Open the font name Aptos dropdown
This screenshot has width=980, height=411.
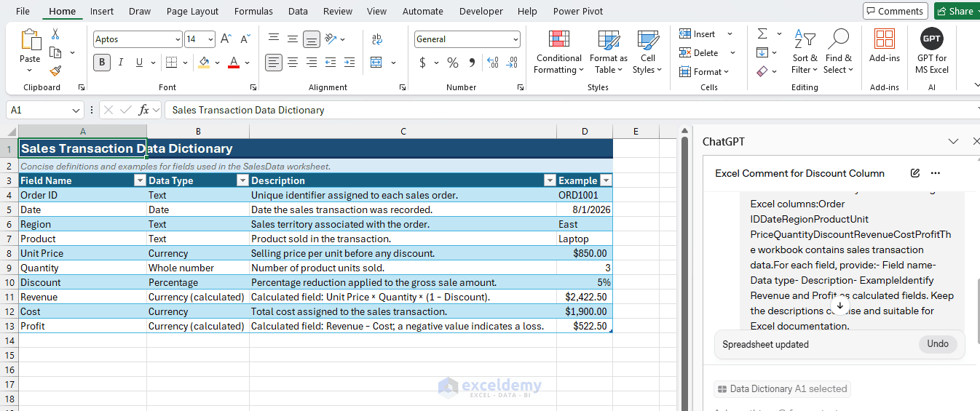pos(177,39)
